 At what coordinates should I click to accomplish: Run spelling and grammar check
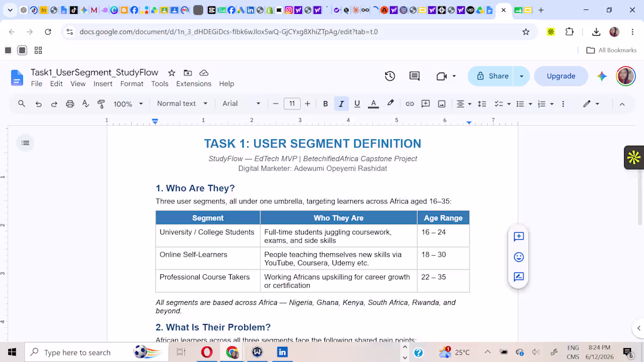[x=85, y=104]
